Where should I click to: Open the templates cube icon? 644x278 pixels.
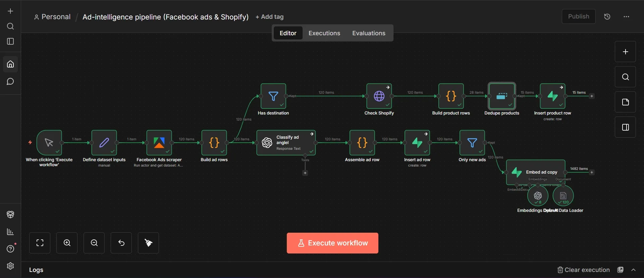[x=10, y=214]
